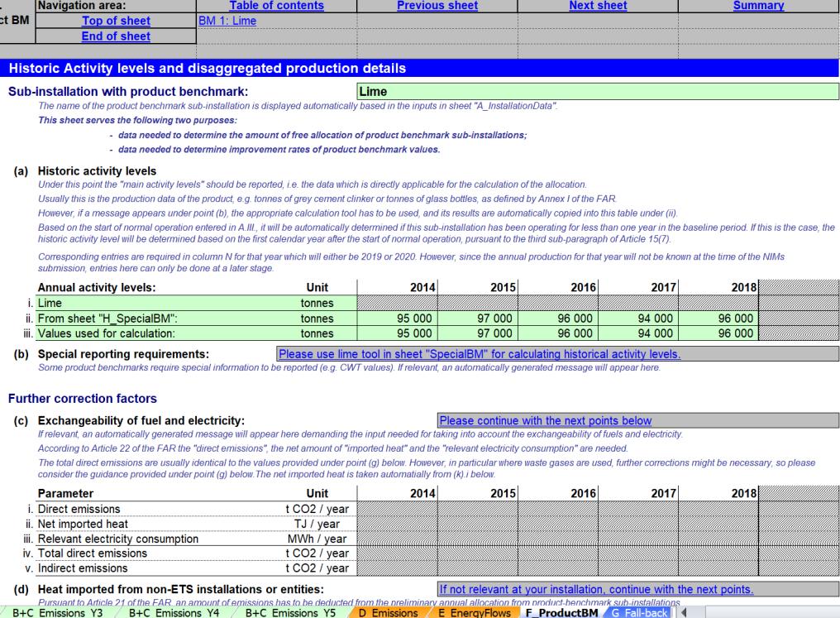Jump to End of sheet
The width and height of the screenshot is (840, 618).
(116, 36)
